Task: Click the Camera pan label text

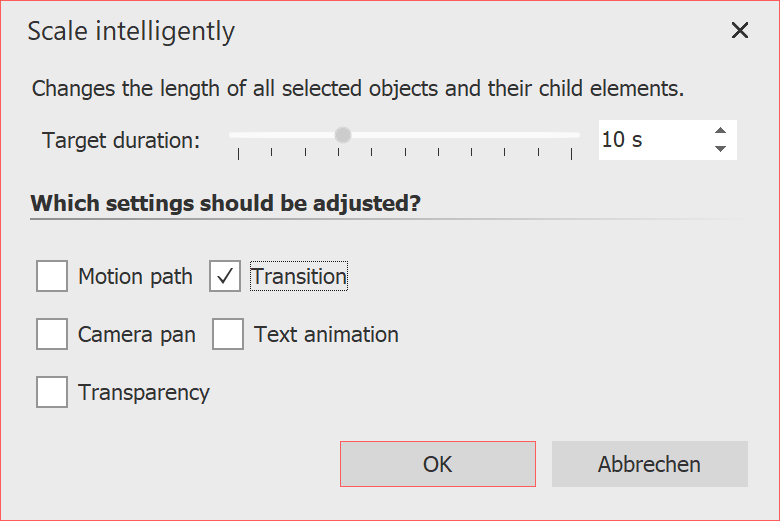Action: (x=137, y=334)
